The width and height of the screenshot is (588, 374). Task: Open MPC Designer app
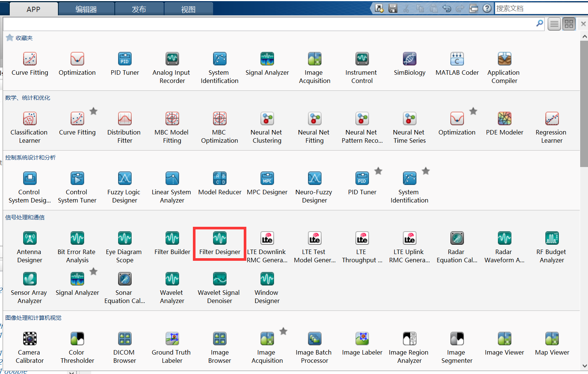267,184
